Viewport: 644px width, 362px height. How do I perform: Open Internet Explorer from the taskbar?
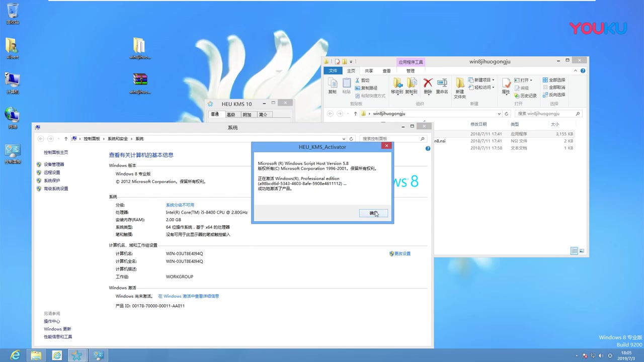point(16,355)
